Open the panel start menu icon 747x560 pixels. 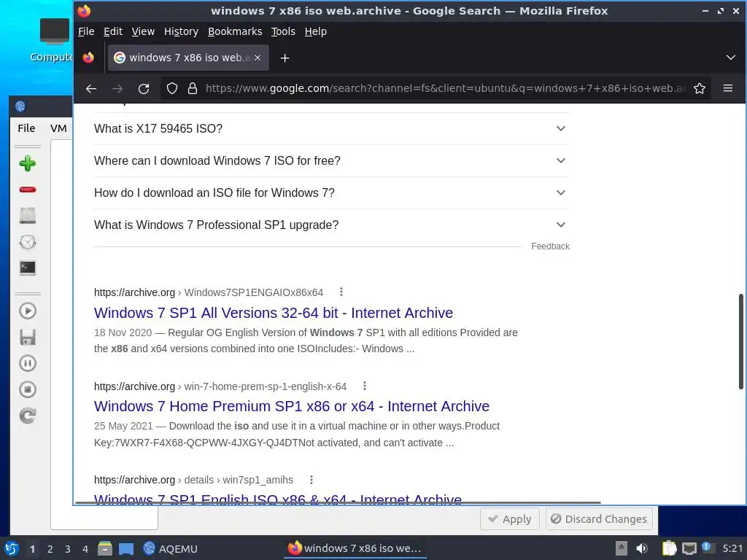tap(12, 548)
